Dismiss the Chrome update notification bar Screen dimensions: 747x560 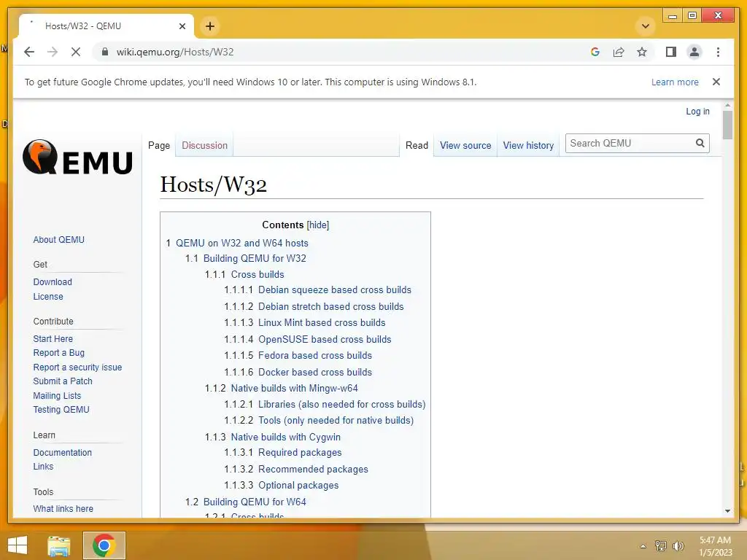click(716, 82)
